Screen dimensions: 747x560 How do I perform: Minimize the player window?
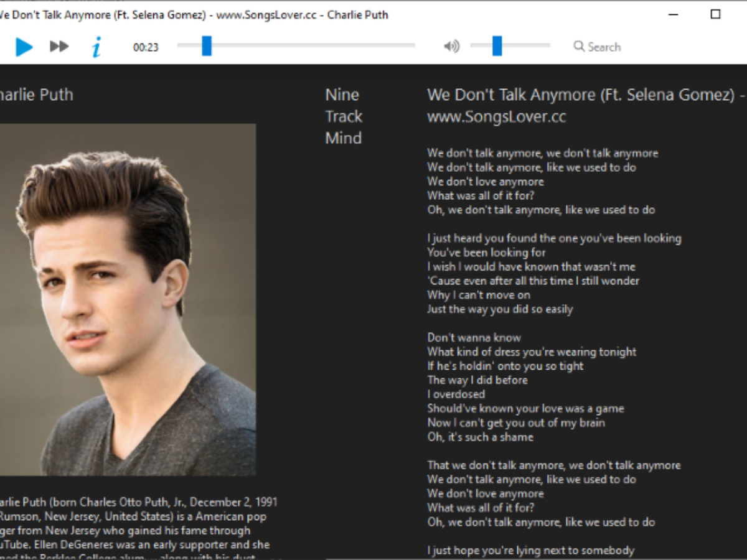[x=674, y=14]
